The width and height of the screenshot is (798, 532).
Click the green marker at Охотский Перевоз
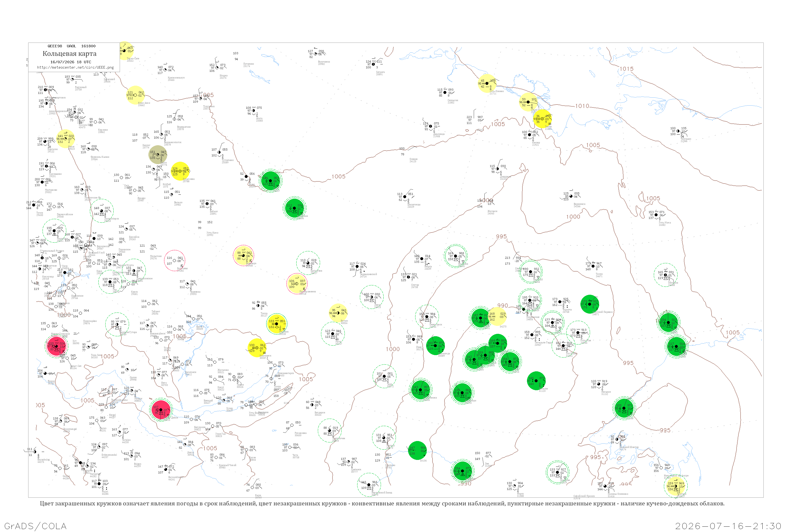click(x=589, y=304)
